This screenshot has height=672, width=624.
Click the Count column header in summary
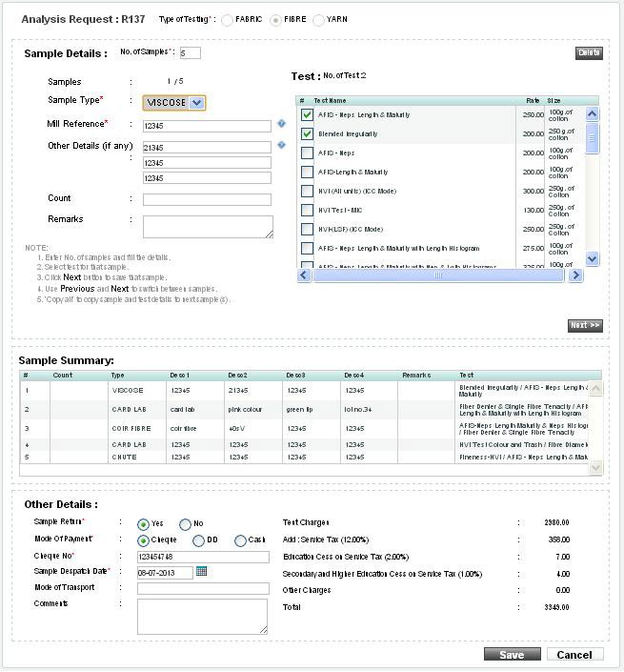63,375
